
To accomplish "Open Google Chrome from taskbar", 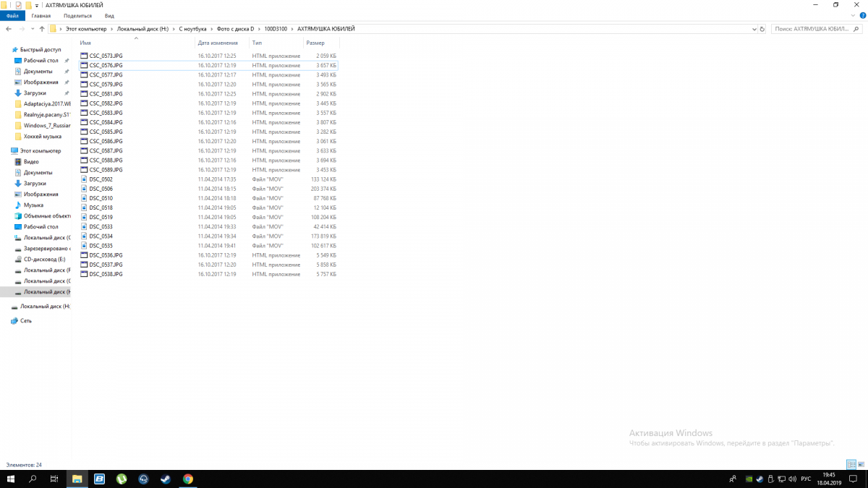I will [188, 479].
